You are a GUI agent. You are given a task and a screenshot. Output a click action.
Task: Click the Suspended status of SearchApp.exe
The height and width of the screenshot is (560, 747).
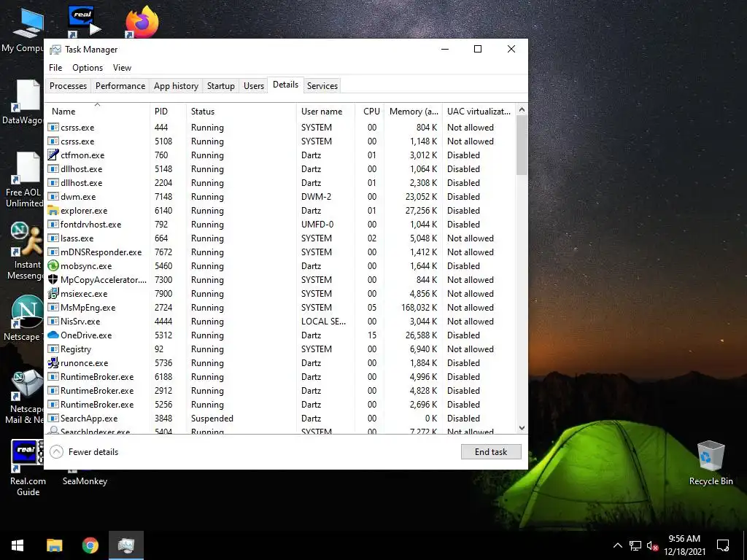click(212, 418)
